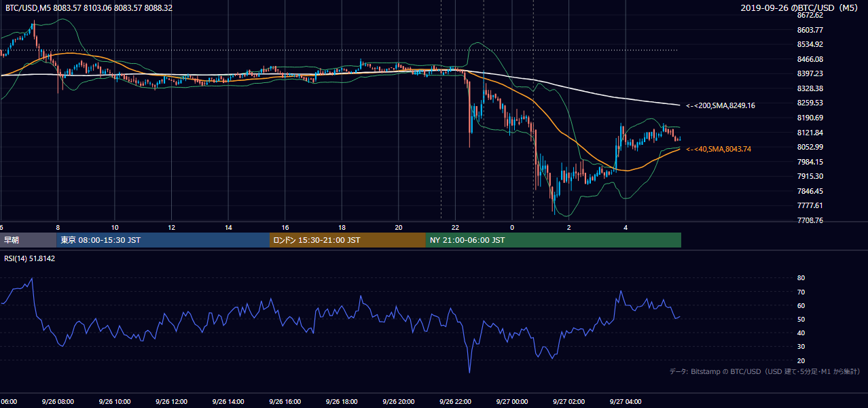Click price axis value 8534.92

click(810, 45)
